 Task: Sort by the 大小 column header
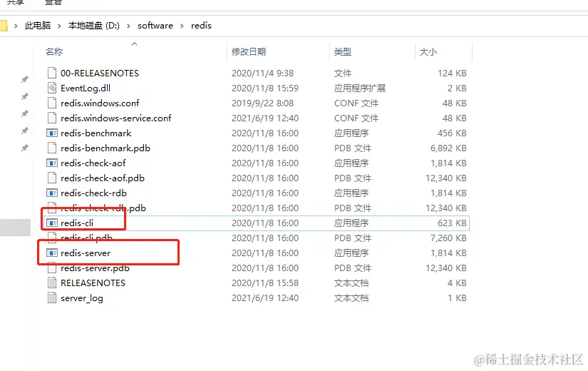pos(428,52)
